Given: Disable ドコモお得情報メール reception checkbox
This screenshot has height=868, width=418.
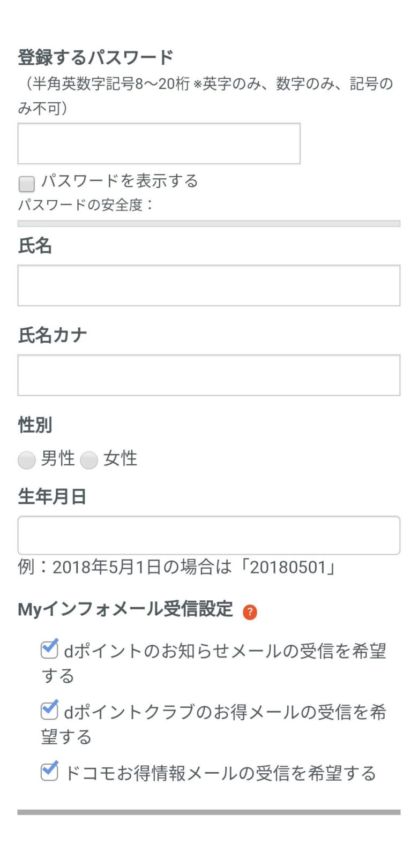Looking at the screenshot, I should 49,772.
